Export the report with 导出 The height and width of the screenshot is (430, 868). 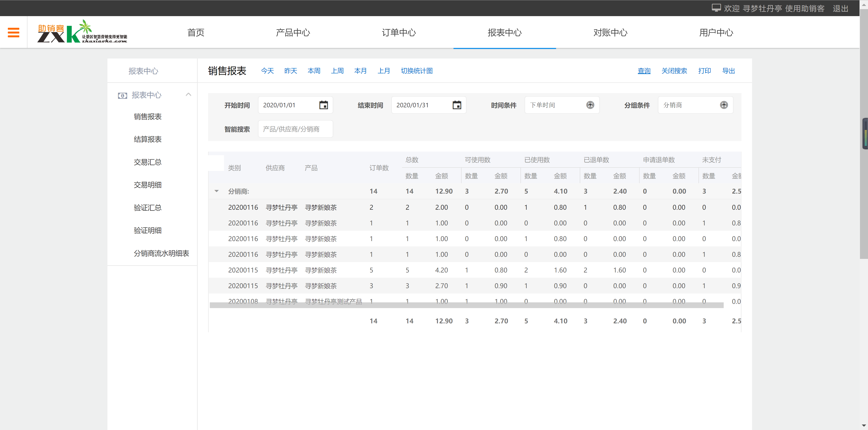click(728, 71)
